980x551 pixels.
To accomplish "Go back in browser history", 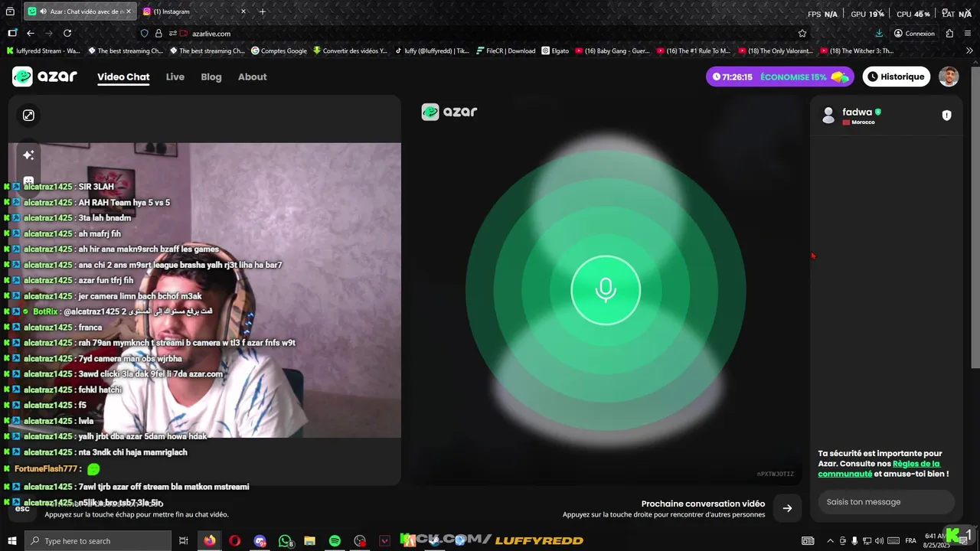I will (x=31, y=33).
